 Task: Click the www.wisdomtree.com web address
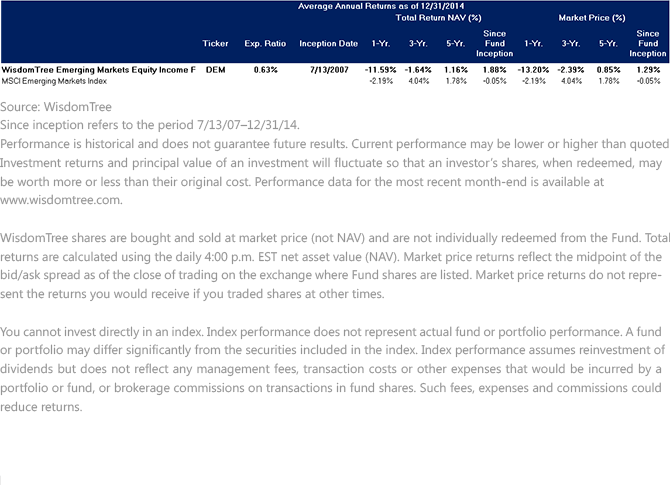pyautogui.click(x=61, y=200)
